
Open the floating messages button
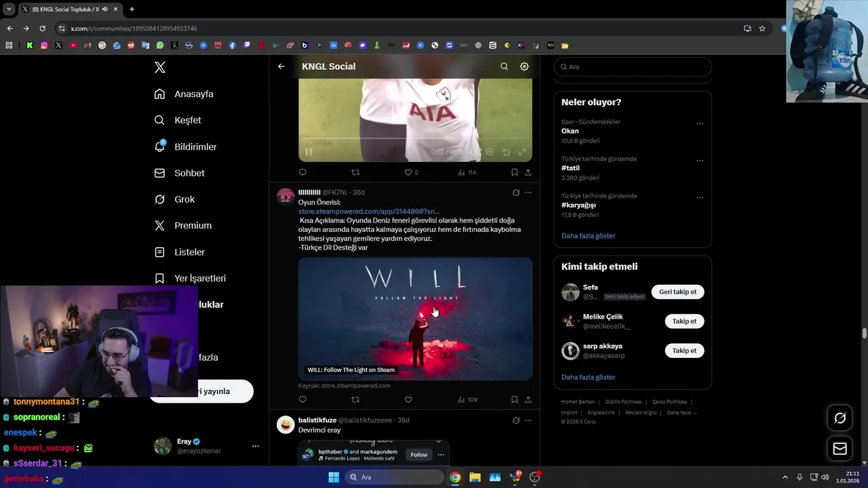[x=840, y=449]
